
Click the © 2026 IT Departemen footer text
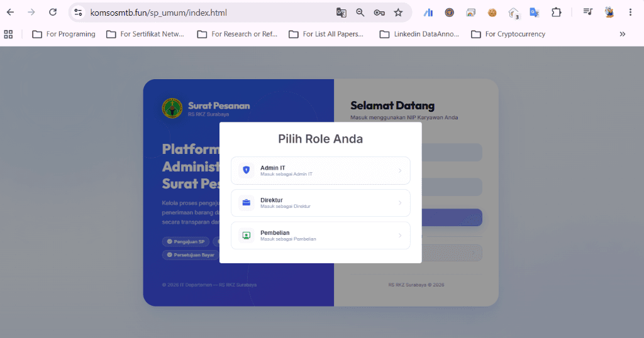pyautogui.click(x=209, y=285)
